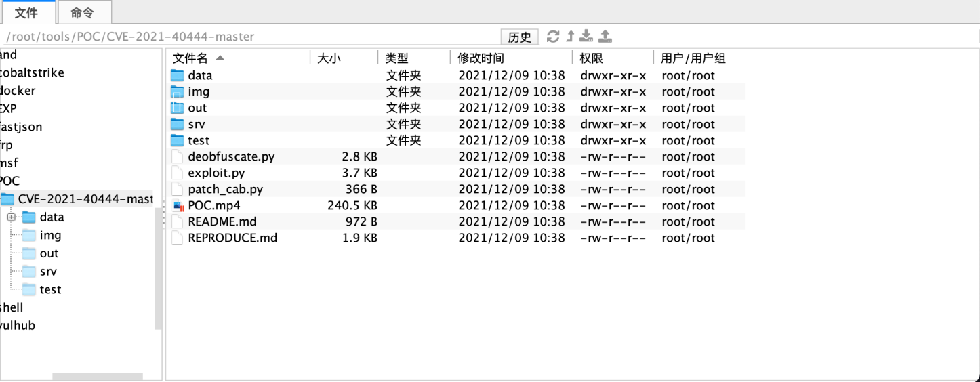Click the 366 B size cell
Viewport: 980px width, 382px height.
coord(361,189)
